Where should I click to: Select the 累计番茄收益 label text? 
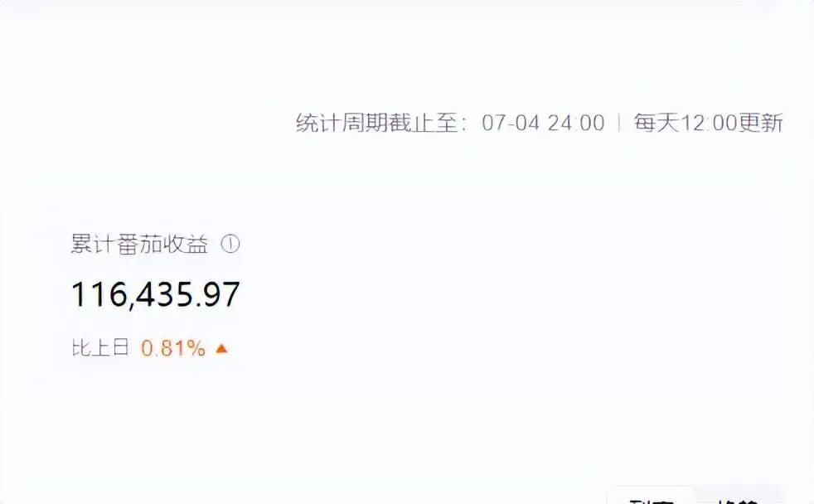[139, 244]
